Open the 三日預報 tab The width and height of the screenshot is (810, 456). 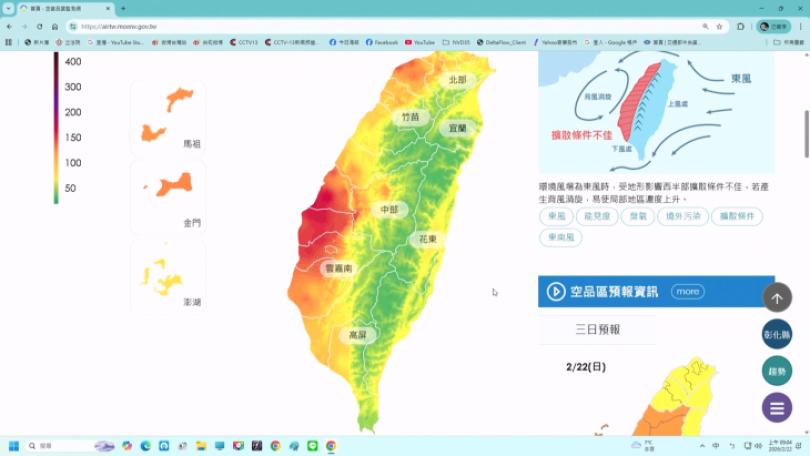pos(597,329)
